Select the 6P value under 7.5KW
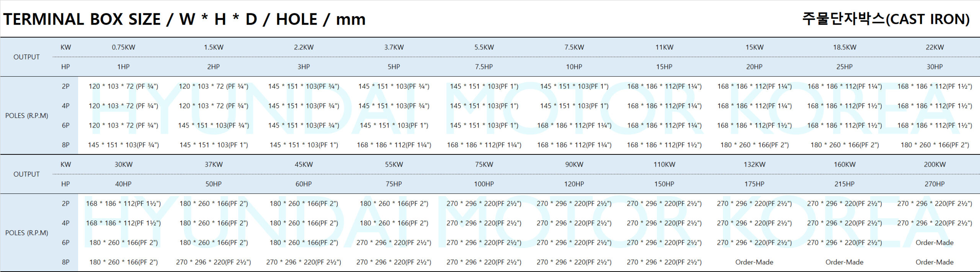980x272 pixels. tap(574, 125)
